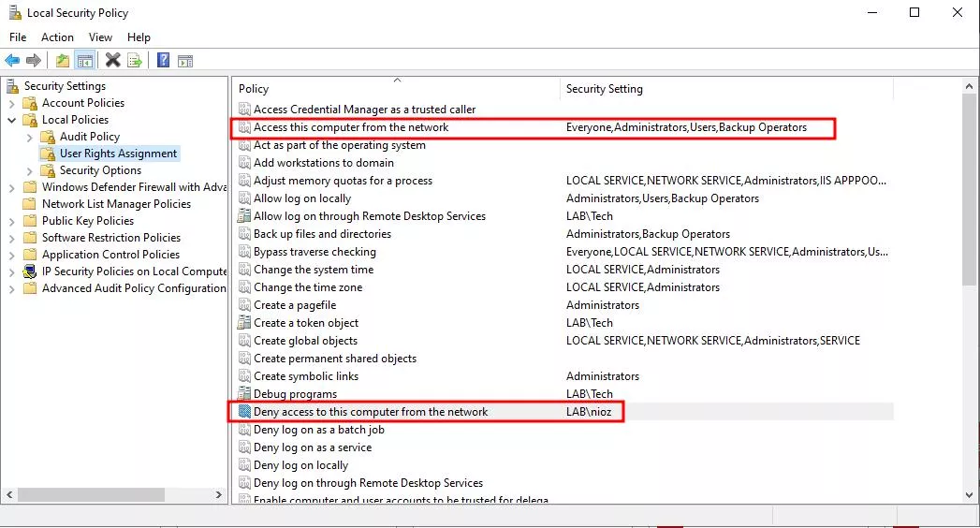Image resolution: width=980 pixels, height=528 pixels.
Task: Click the tree pane right scroll arrow
Action: point(218,495)
